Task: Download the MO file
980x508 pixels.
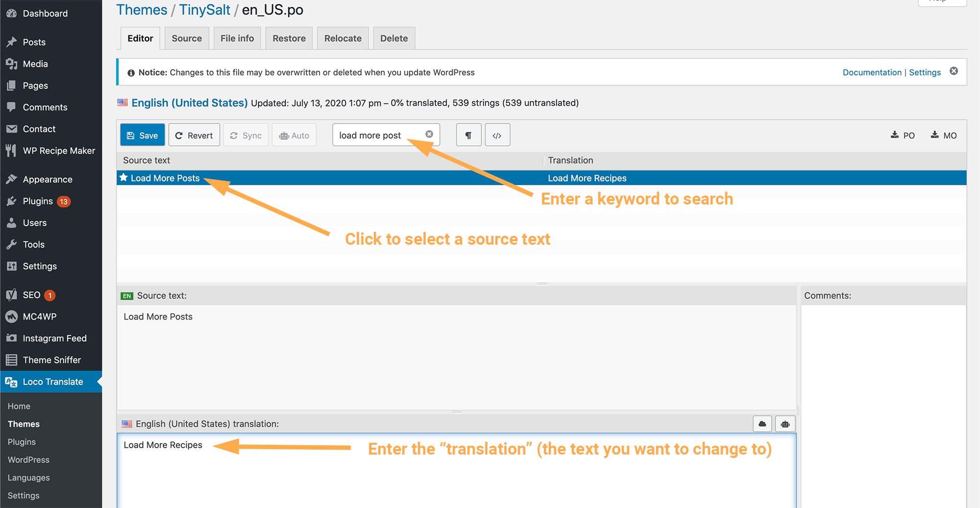Action: [x=943, y=135]
